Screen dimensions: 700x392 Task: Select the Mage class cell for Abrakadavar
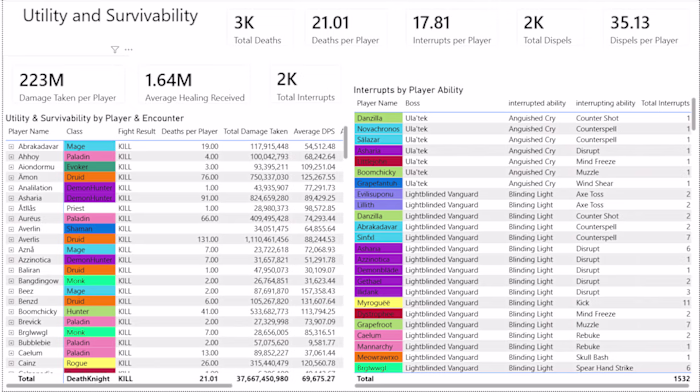(x=89, y=146)
